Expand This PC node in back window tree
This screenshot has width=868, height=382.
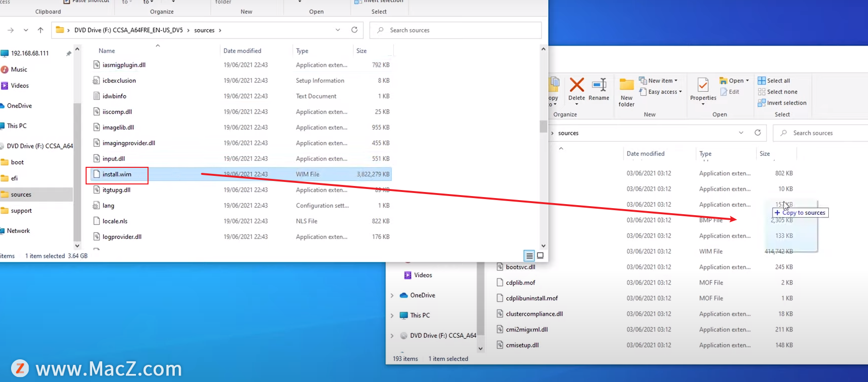(392, 315)
